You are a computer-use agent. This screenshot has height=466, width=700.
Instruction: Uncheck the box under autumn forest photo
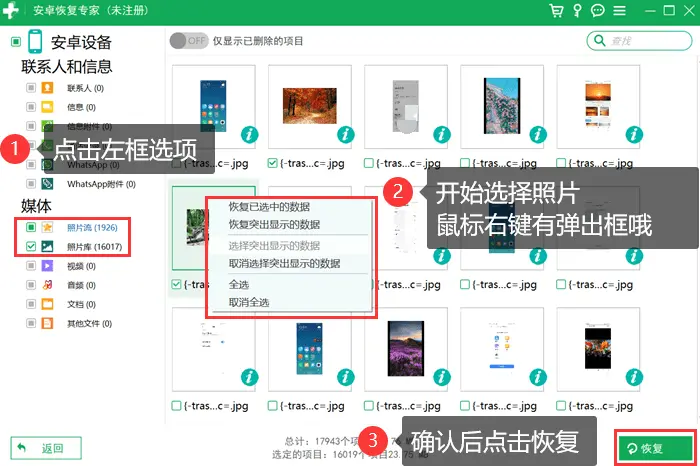(272, 163)
